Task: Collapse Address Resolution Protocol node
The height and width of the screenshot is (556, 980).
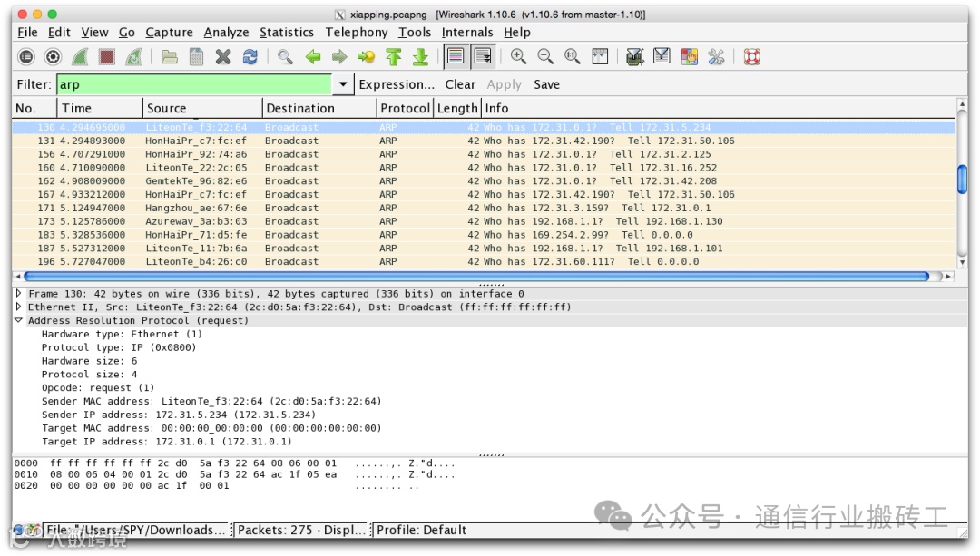Action: pos(18,320)
